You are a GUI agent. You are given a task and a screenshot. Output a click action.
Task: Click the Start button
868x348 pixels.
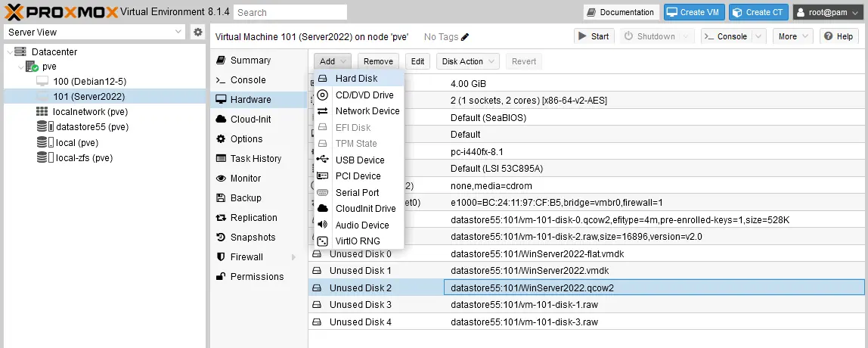tap(594, 36)
